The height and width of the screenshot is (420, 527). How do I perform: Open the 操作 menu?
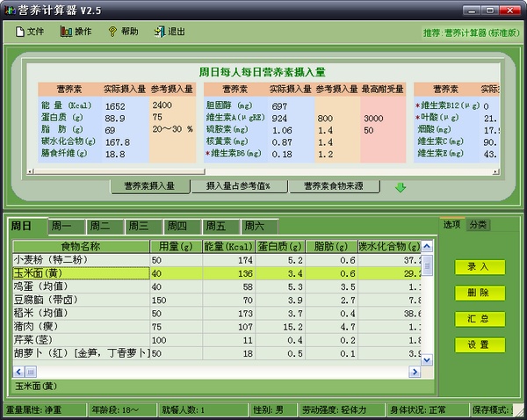pos(76,32)
